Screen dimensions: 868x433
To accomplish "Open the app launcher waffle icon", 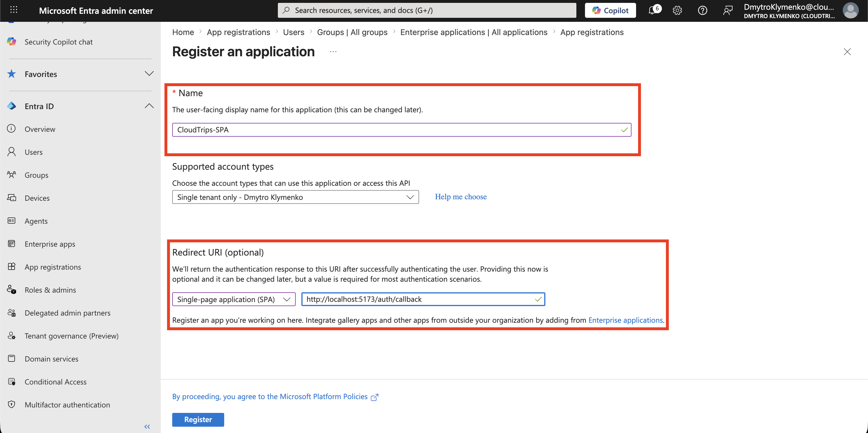I will (x=14, y=10).
